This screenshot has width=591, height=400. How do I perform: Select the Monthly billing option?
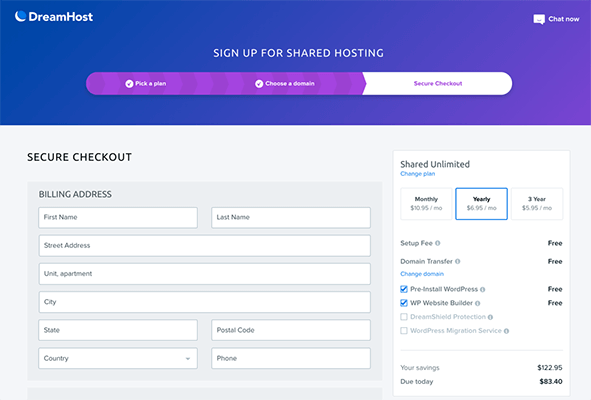(426, 204)
